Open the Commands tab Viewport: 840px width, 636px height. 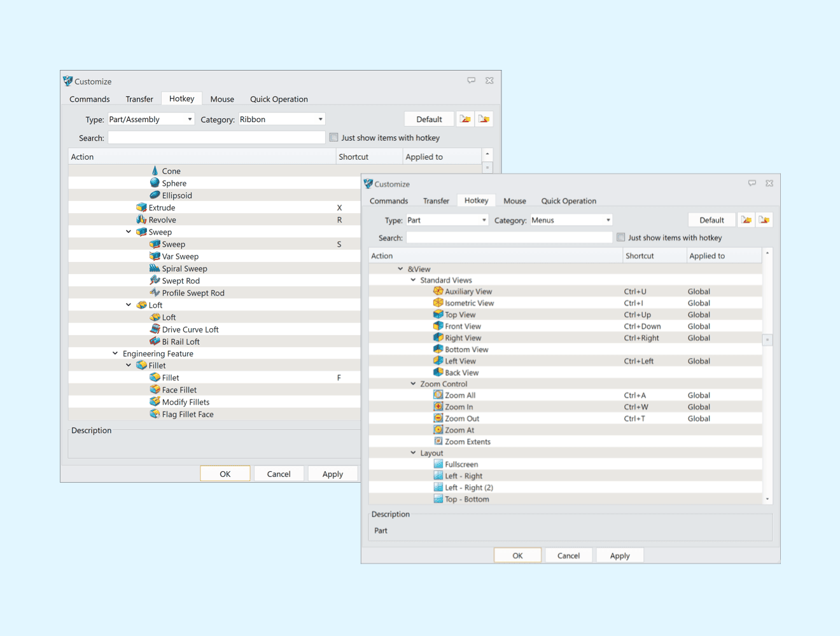click(388, 200)
